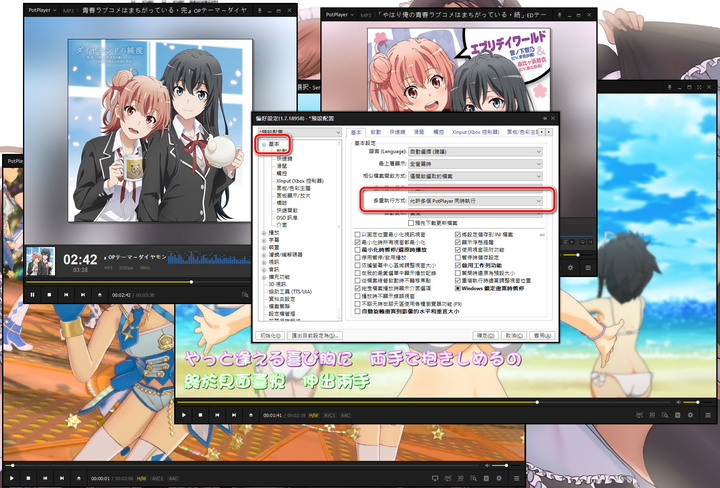Stop playback in the top-left audio player
Viewport: 720px width, 488px height.
click(49, 295)
